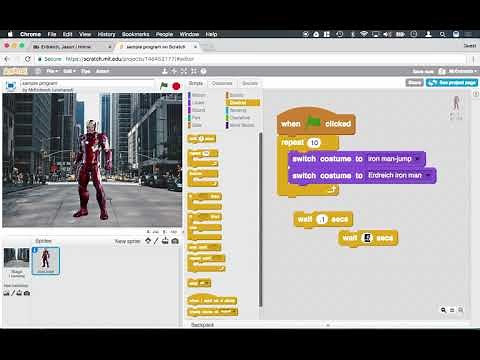Select the Delete scissors tool in Scratch toolbar
Image resolution: width=480 pixels, height=360 pixels.
(x=174, y=71)
